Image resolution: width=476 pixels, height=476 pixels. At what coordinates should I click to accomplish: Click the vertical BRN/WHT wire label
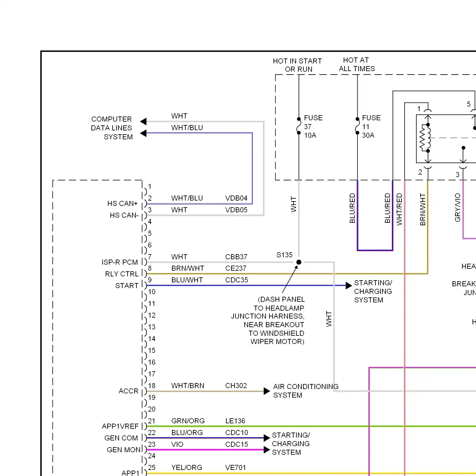(x=423, y=209)
